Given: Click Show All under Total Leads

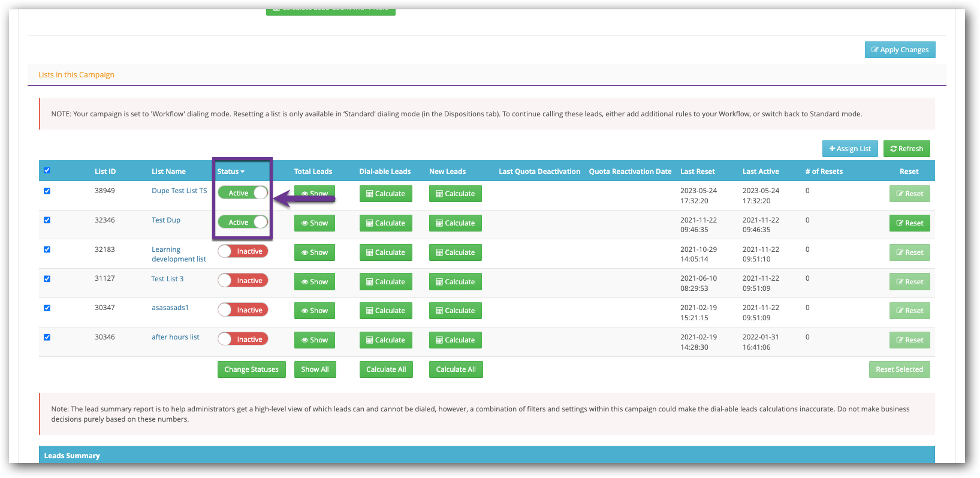Looking at the screenshot, I should coord(315,369).
